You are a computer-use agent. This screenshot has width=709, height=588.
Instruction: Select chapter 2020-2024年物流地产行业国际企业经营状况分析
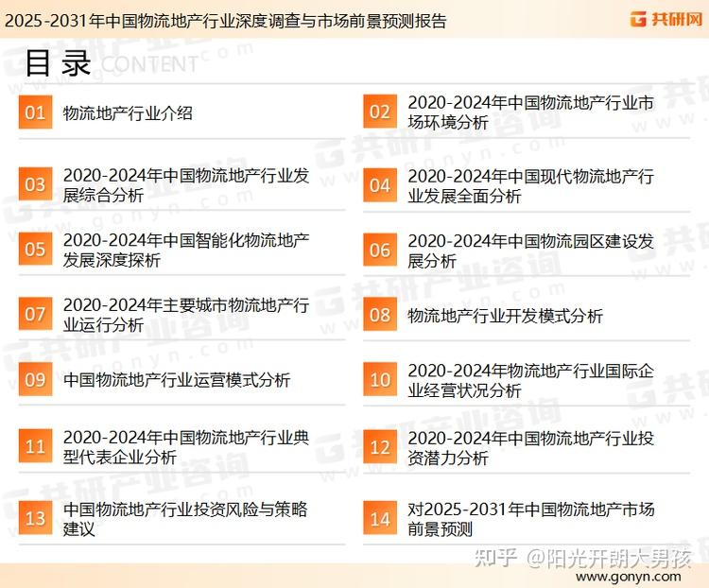click(x=530, y=380)
